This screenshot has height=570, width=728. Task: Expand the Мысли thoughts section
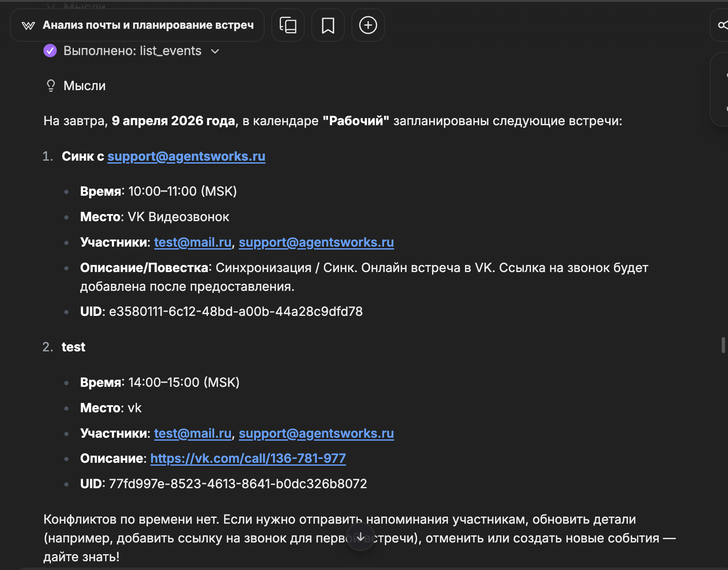coord(84,86)
